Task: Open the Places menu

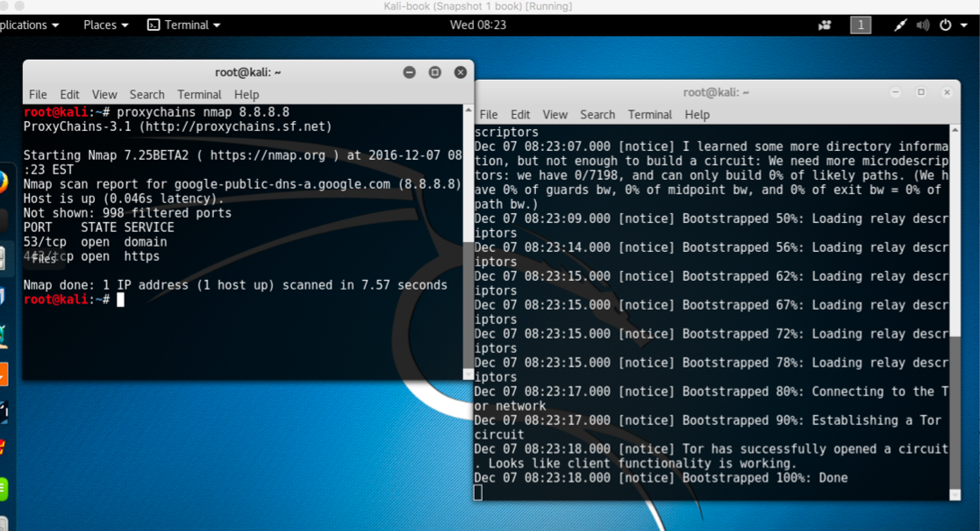Action: pyautogui.click(x=105, y=25)
